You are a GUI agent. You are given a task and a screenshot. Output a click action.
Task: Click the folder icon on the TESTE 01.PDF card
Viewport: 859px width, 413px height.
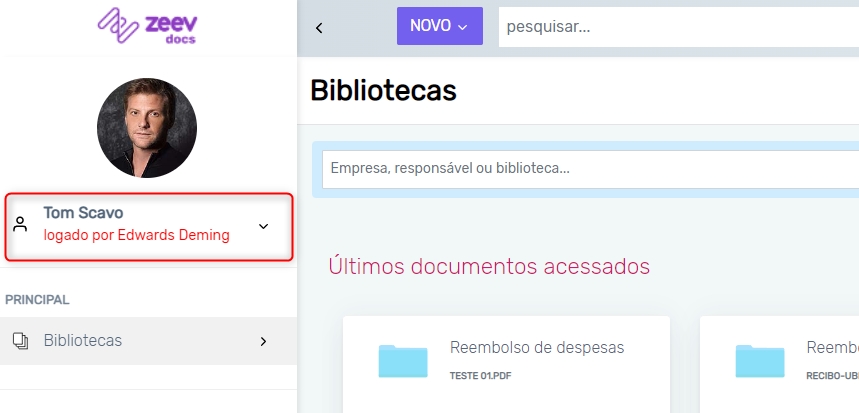(403, 360)
